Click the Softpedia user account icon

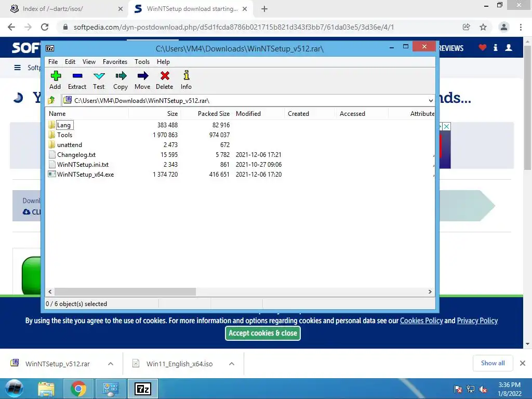tap(509, 47)
